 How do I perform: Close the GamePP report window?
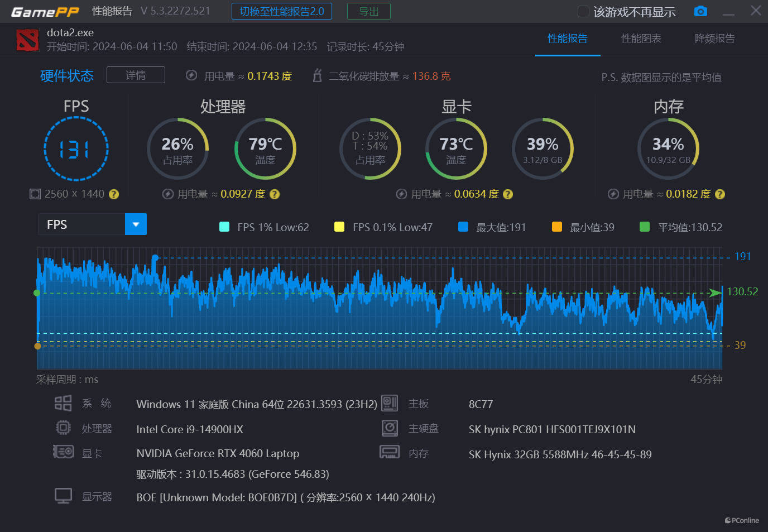756,11
